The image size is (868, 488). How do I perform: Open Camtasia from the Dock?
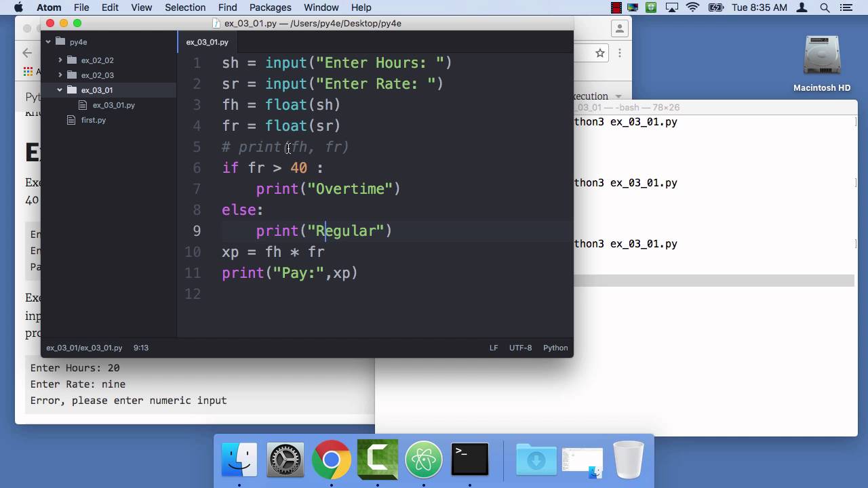click(378, 460)
